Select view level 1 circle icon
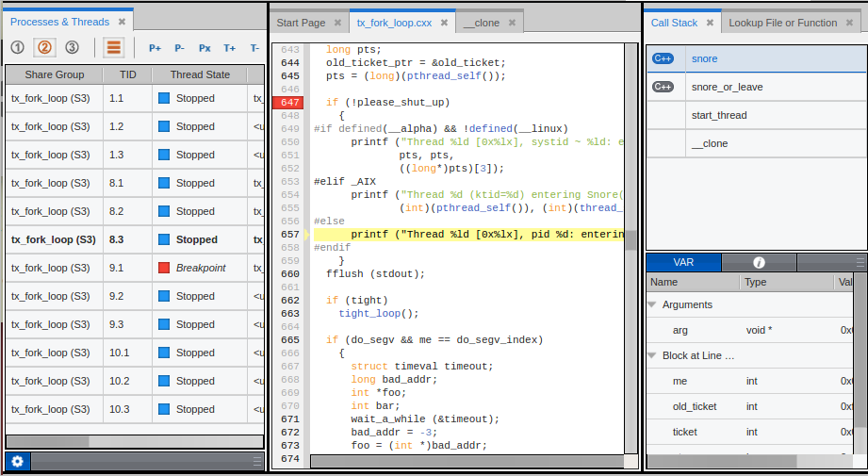868x476 pixels. pyautogui.click(x=18, y=47)
